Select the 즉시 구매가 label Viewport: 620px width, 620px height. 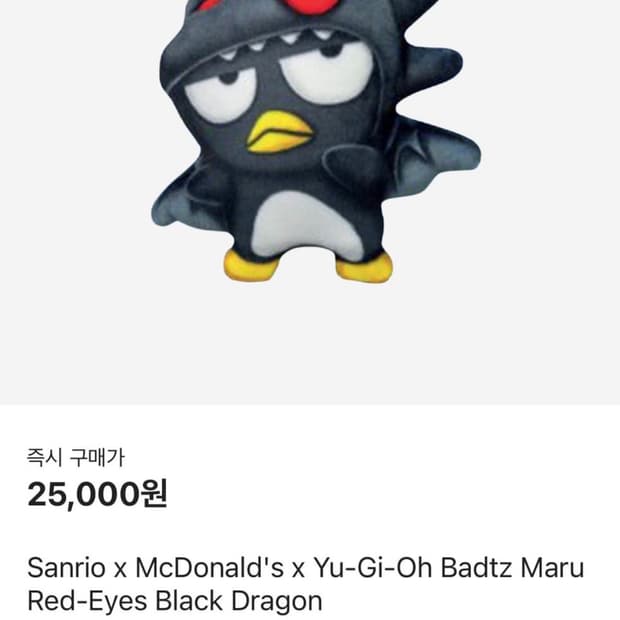76,457
